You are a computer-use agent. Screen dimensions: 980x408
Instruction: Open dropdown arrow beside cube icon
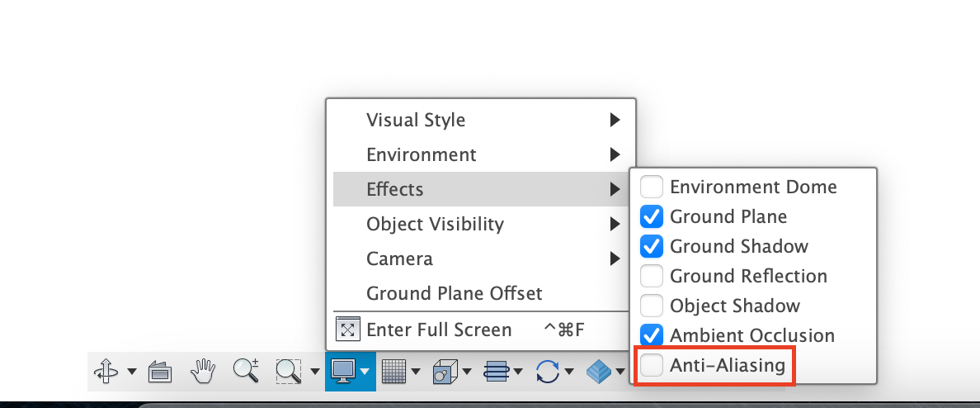[468, 372]
